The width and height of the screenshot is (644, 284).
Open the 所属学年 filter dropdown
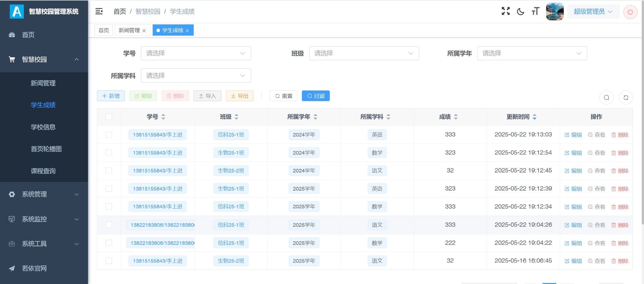532,53
